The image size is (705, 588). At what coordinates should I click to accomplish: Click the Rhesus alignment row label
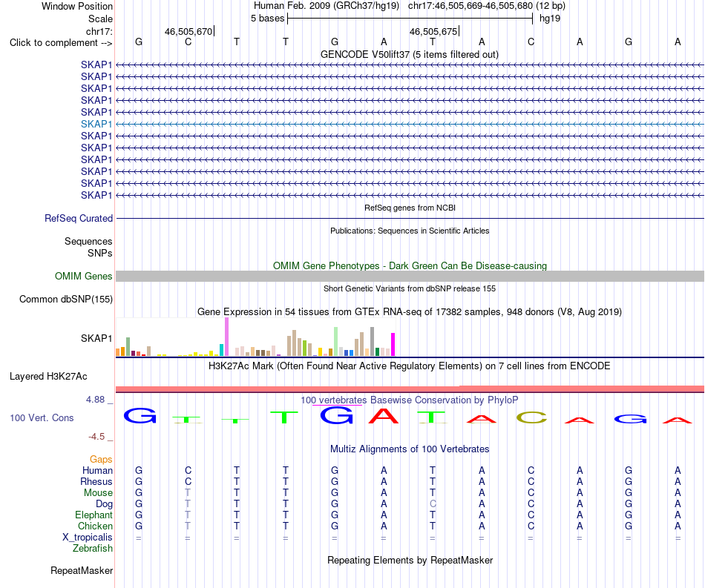(96, 481)
